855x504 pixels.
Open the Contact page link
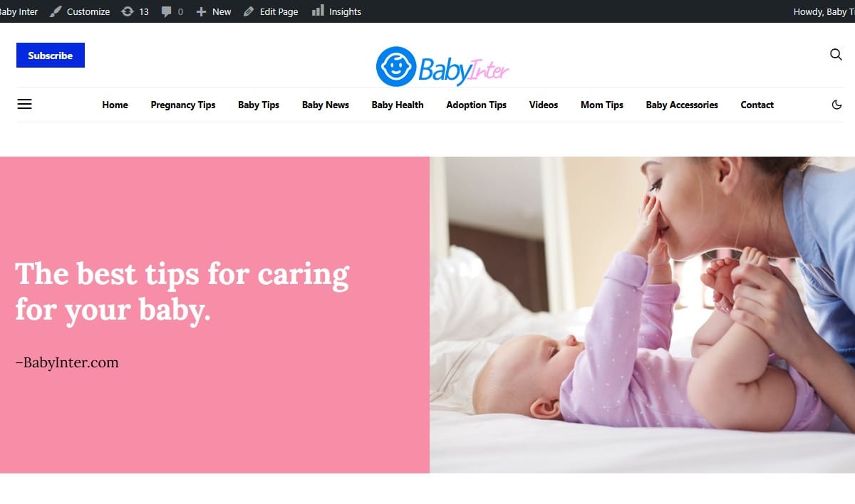(757, 105)
